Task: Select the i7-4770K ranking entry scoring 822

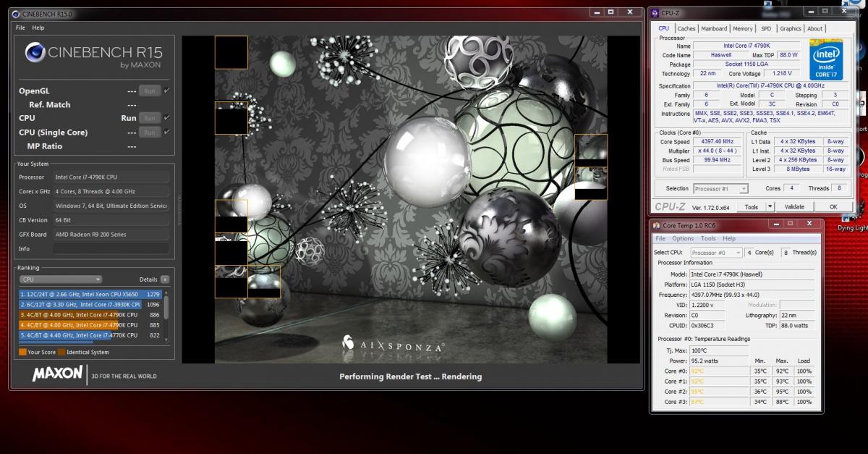Action: click(90, 335)
